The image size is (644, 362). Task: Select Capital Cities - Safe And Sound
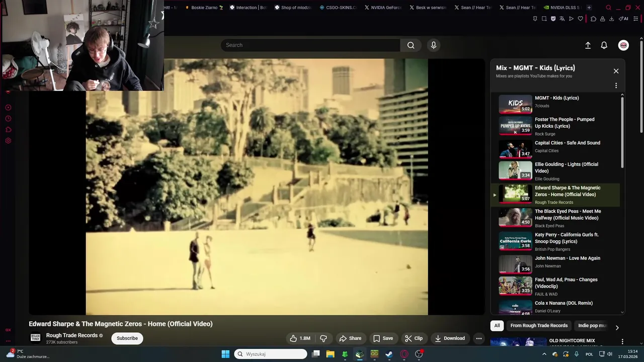[x=556, y=148]
